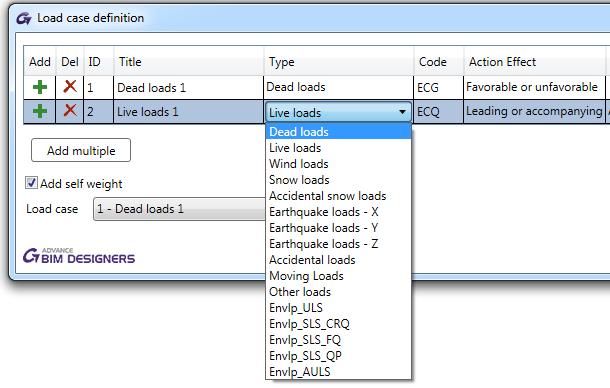Click the Action Effect column header
Screen dimensions: 610x388
pyautogui.click(x=534, y=61)
